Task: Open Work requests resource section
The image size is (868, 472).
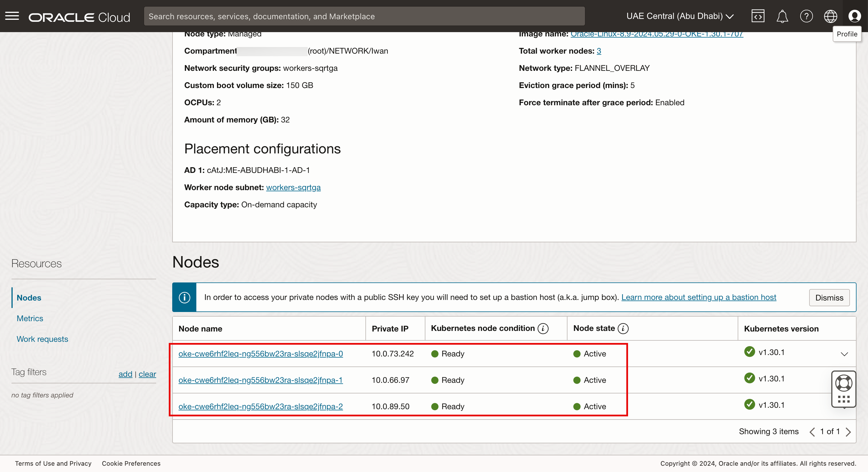Action: point(42,339)
